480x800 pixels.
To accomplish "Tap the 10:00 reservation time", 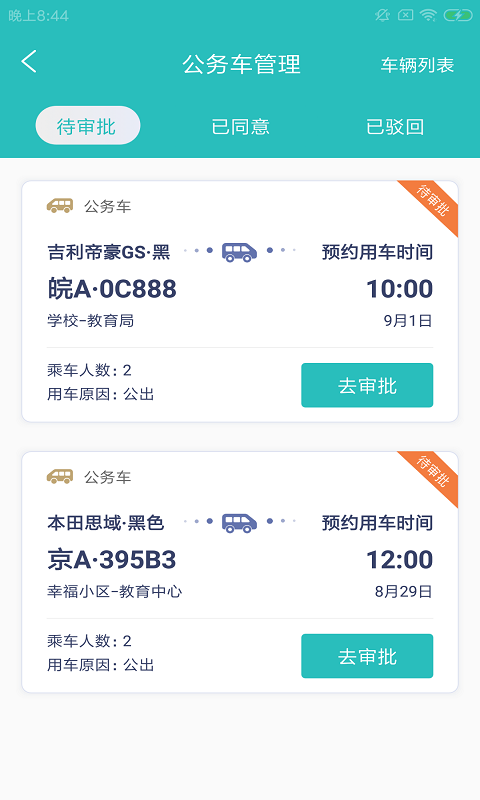I will [x=399, y=289].
